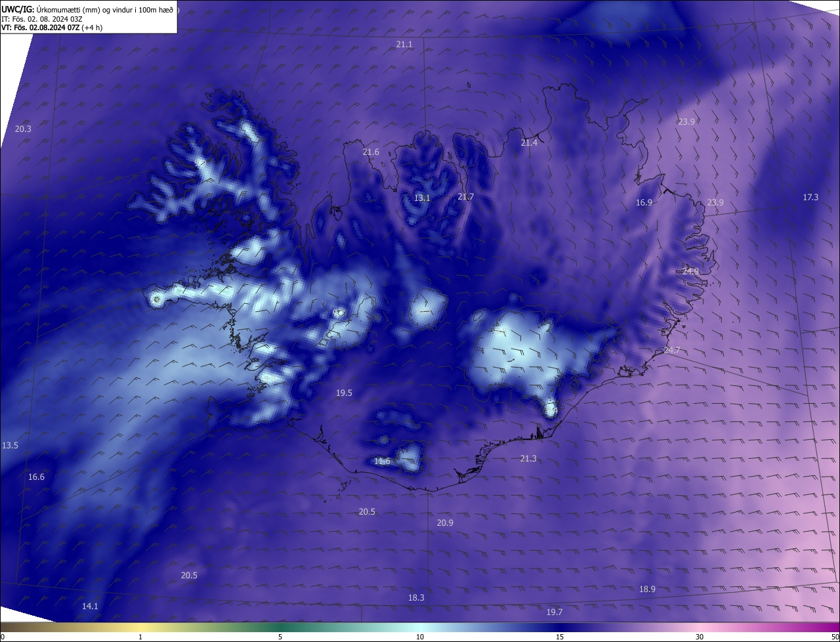The image size is (840, 642).
Task: Pick the 24.7 value label
Action: pos(672,351)
